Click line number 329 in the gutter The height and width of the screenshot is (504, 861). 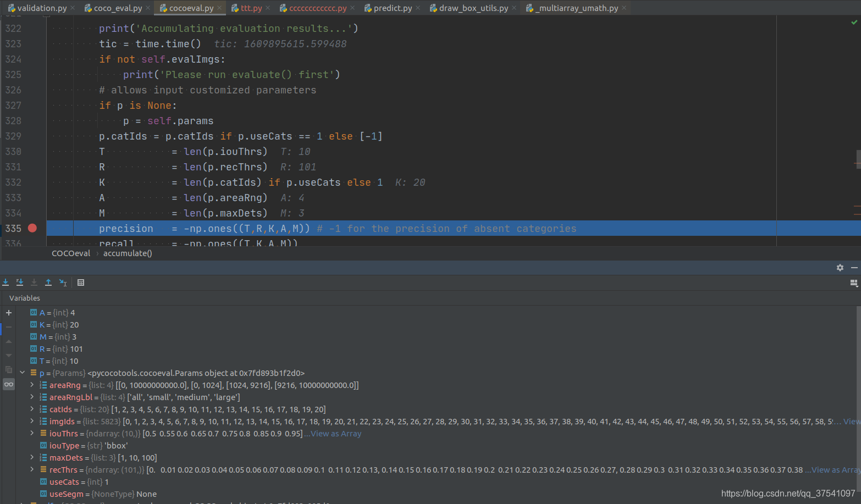(13, 136)
